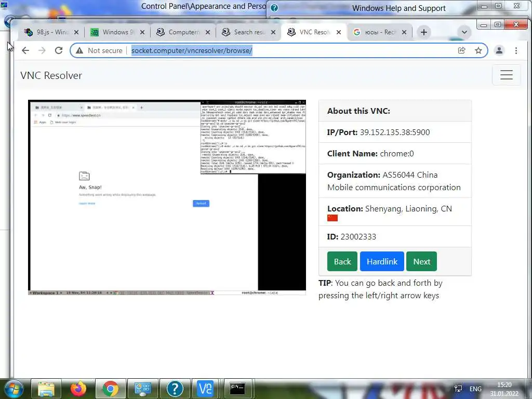Image resolution: width=532 pixels, height=399 pixels.
Task: Click the ENG language indicator
Action: point(475,389)
